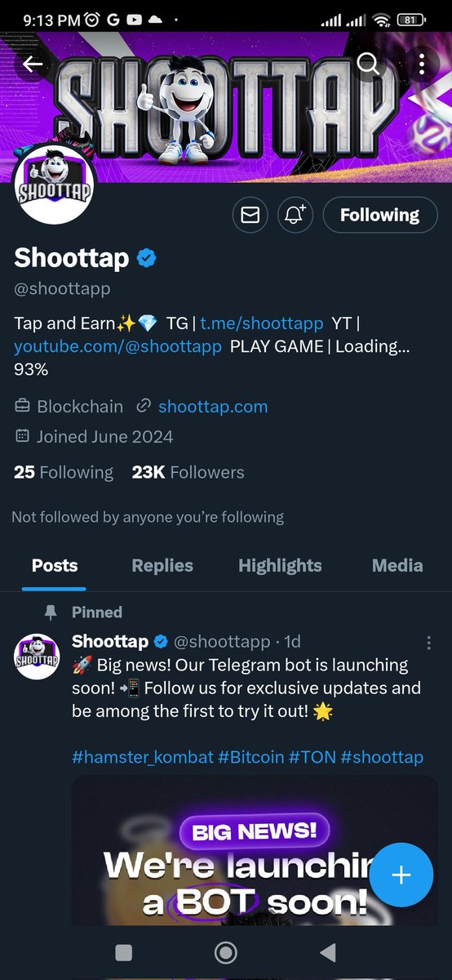452x980 pixels.
Task: Tap the back arrow icon
Action: [33, 65]
